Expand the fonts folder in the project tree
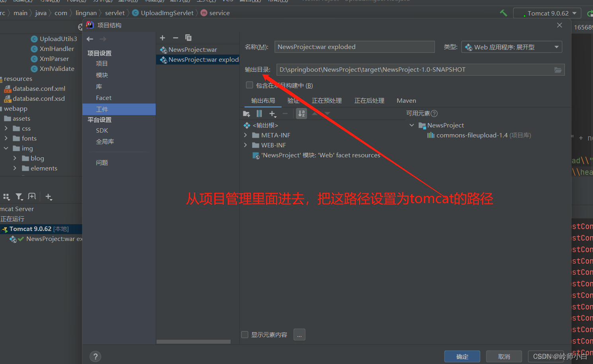Image resolution: width=593 pixels, height=364 pixels. 6,139
